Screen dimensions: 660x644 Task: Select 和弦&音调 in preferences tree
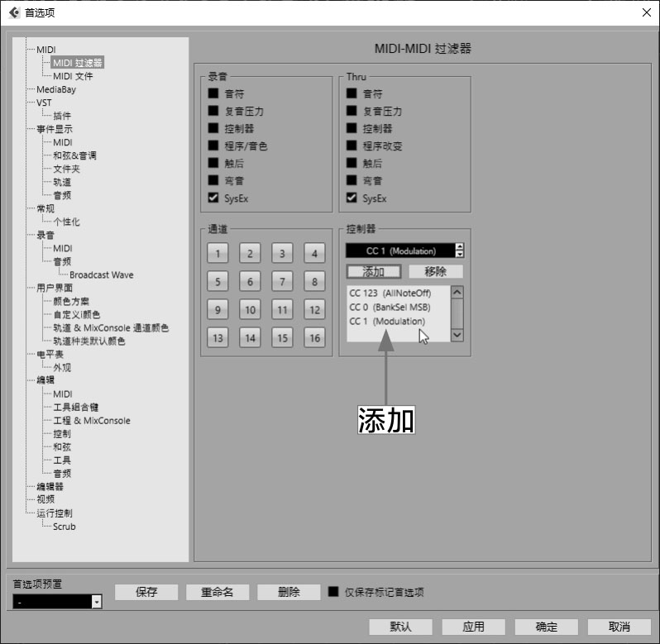point(74,155)
